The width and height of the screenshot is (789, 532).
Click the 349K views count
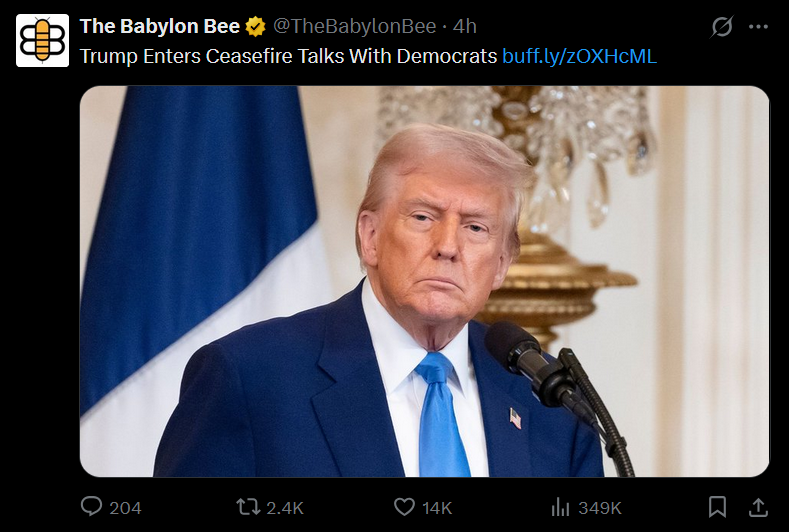pyautogui.click(x=600, y=508)
